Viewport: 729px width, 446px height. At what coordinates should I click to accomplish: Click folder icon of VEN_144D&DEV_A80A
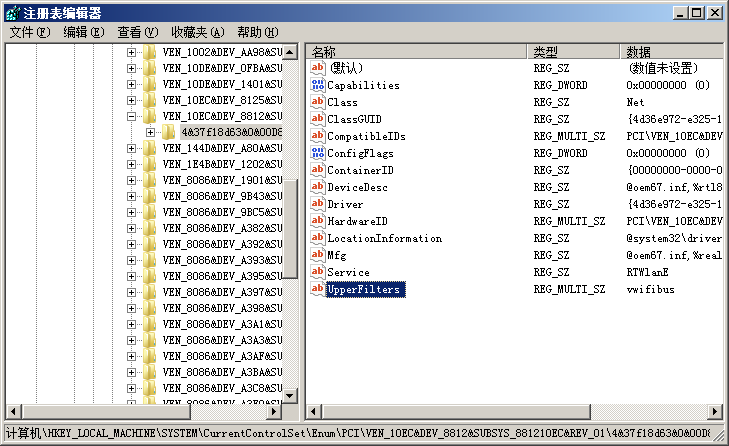149,148
